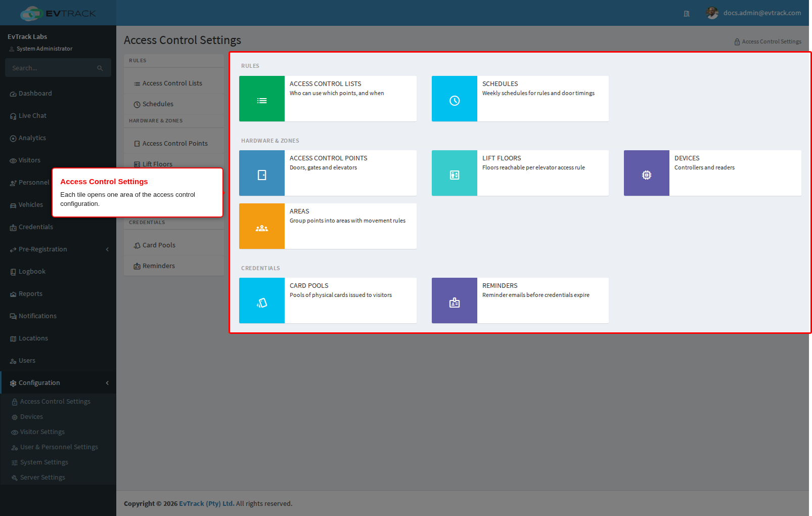
Task: Click the EvTrack (Pty) Ltd. footer link
Action: 207,504
